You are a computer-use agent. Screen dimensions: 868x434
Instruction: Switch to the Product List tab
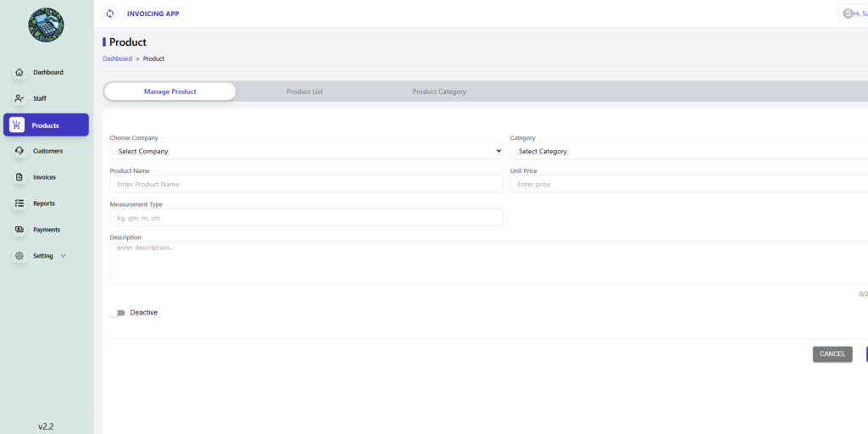(304, 92)
